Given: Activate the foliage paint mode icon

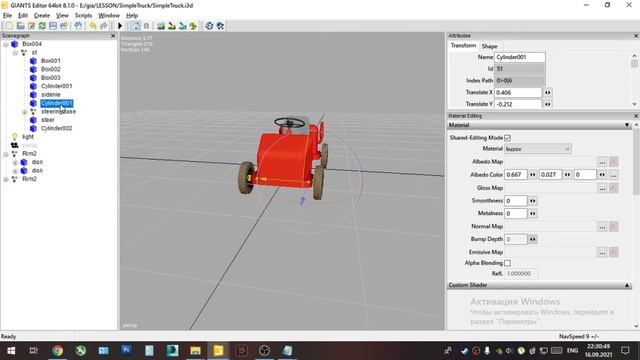Looking at the screenshot, I should point(193,26).
